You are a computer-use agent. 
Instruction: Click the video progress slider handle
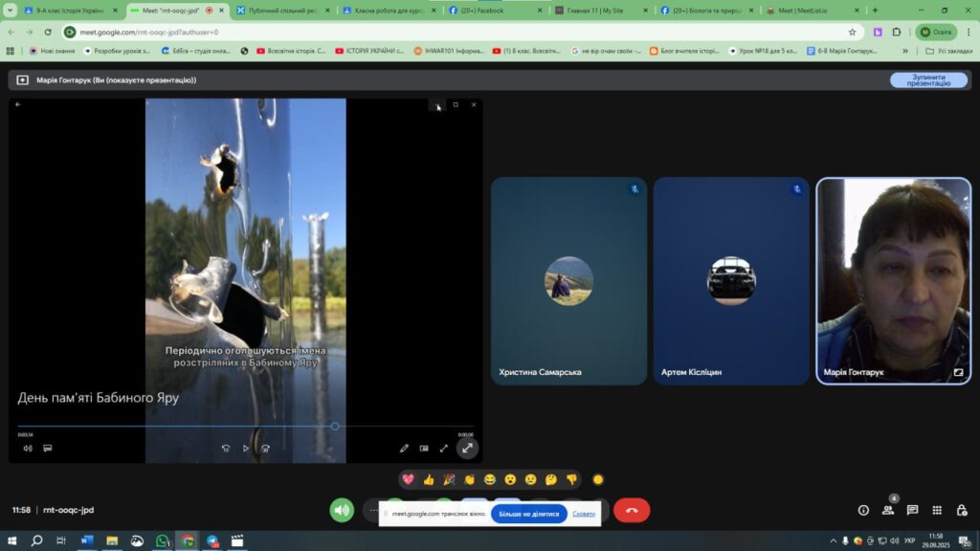point(335,426)
